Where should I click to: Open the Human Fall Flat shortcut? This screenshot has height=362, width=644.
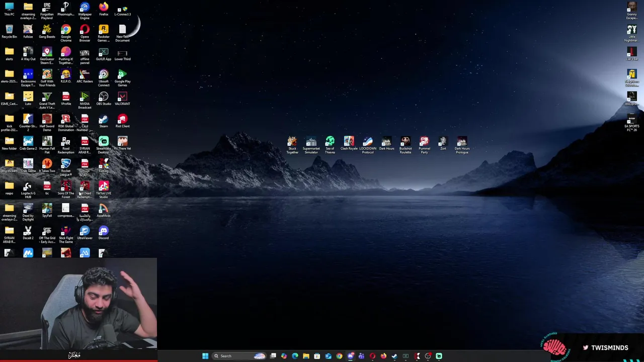(47, 145)
